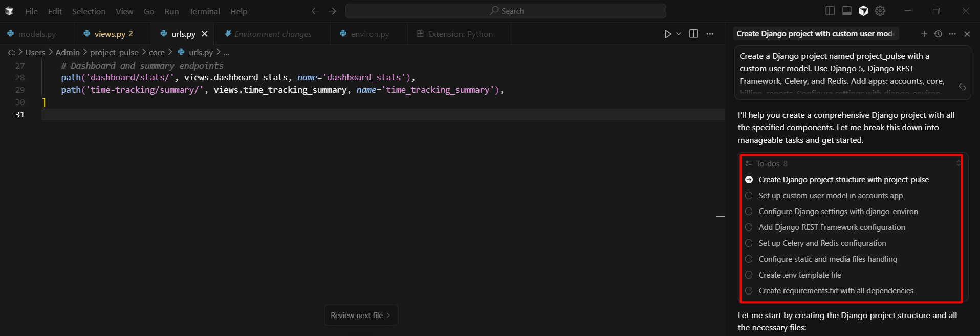Click the Python icon on views.py tab
The width and height of the screenshot is (980, 336).
(x=87, y=34)
